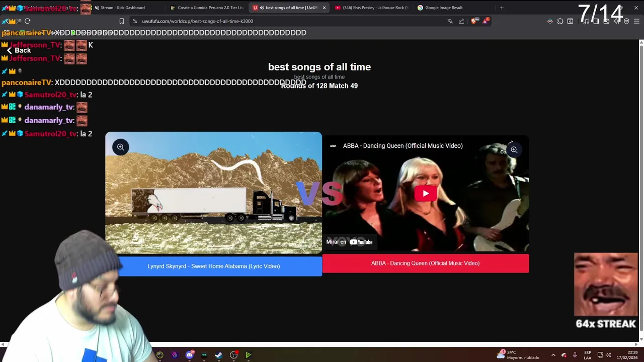Screen dimensions: 644x362
Task: Switch to Comida Peruana 2.0 Tier List tab
Action: pyautogui.click(x=206, y=8)
